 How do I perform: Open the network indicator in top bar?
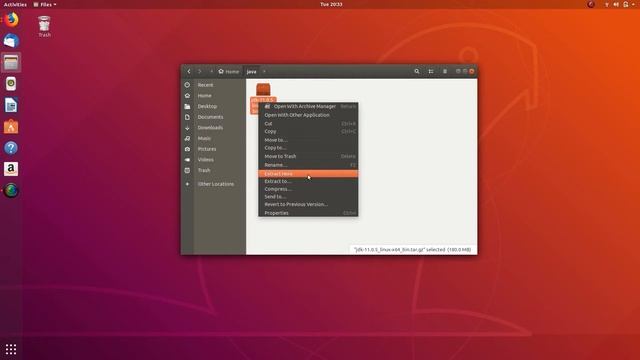point(607,4)
